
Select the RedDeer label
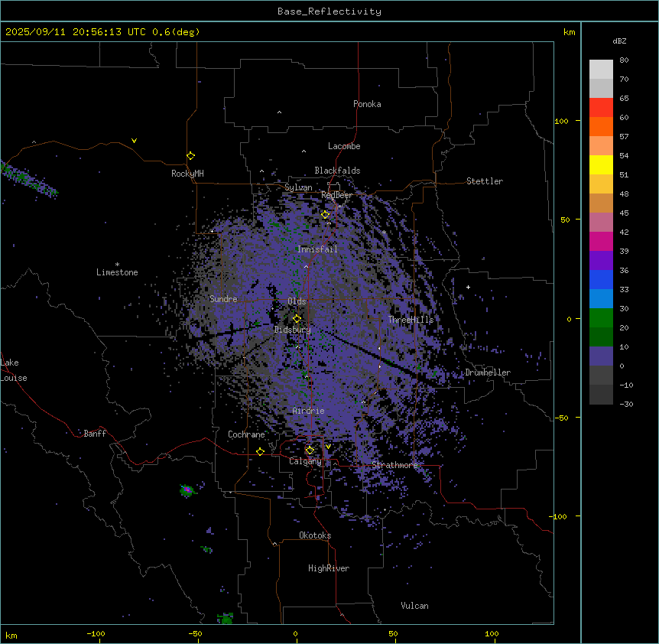(336, 195)
